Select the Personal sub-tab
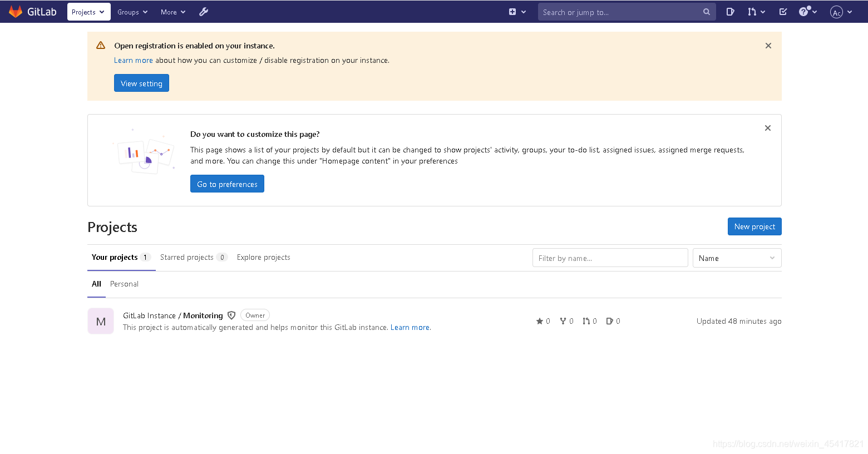This screenshot has width=868, height=454. click(x=124, y=284)
